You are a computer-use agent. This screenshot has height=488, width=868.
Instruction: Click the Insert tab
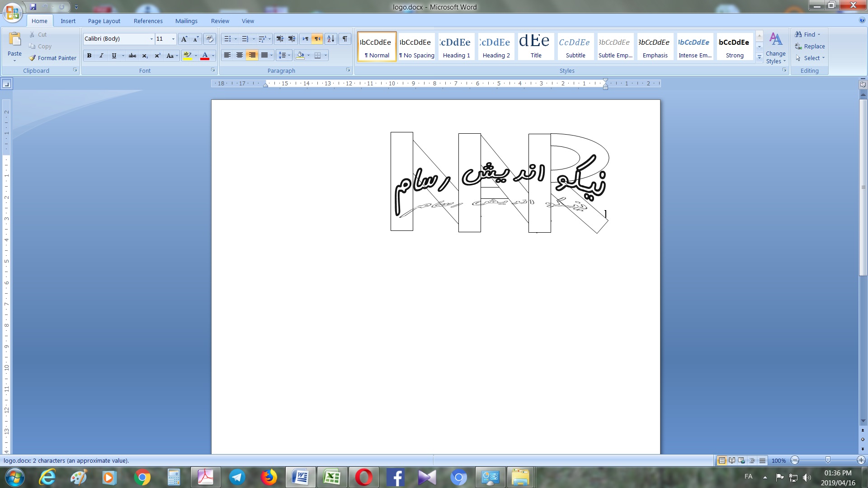pos(68,21)
